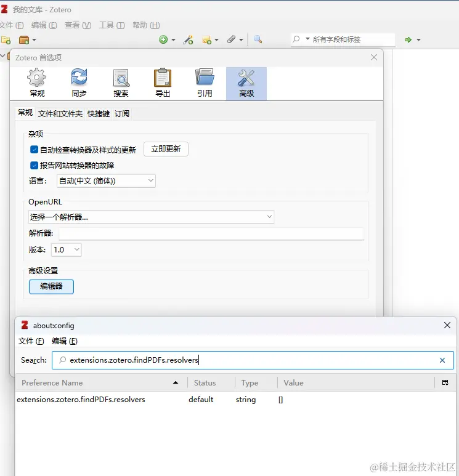
Task: Close the about:config window
Action: pos(447,325)
